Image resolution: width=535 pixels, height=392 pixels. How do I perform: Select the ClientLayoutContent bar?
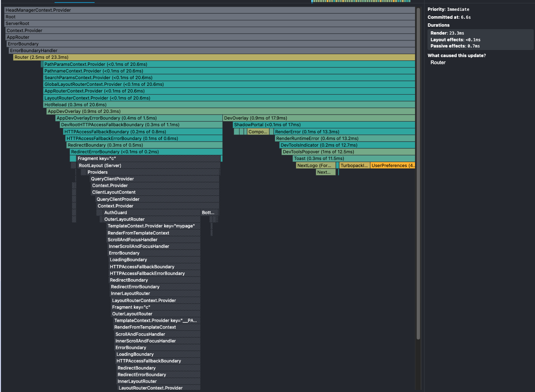click(x=155, y=192)
